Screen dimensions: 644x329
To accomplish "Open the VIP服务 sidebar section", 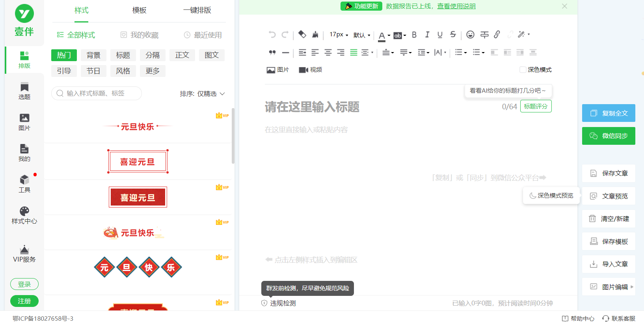I will coord(24,254).
